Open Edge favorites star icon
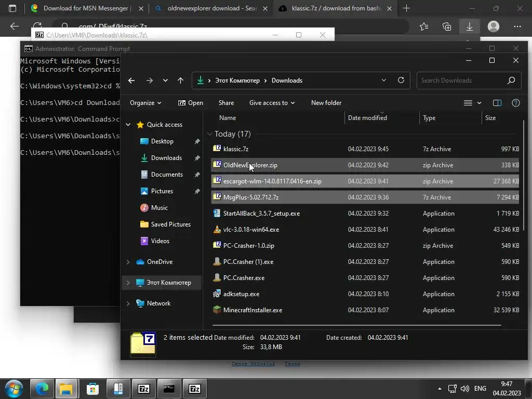This screenshot has width=532, height=399. 424,26
